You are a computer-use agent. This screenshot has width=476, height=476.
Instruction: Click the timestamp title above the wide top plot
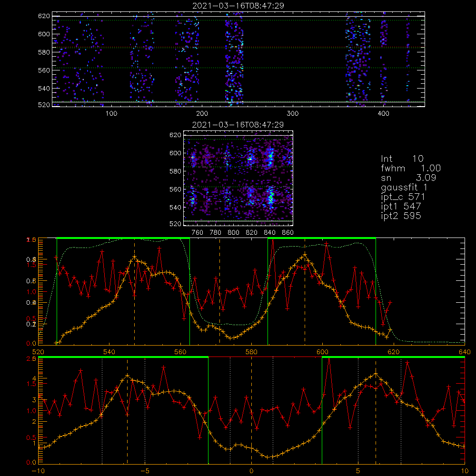(238, 6)
